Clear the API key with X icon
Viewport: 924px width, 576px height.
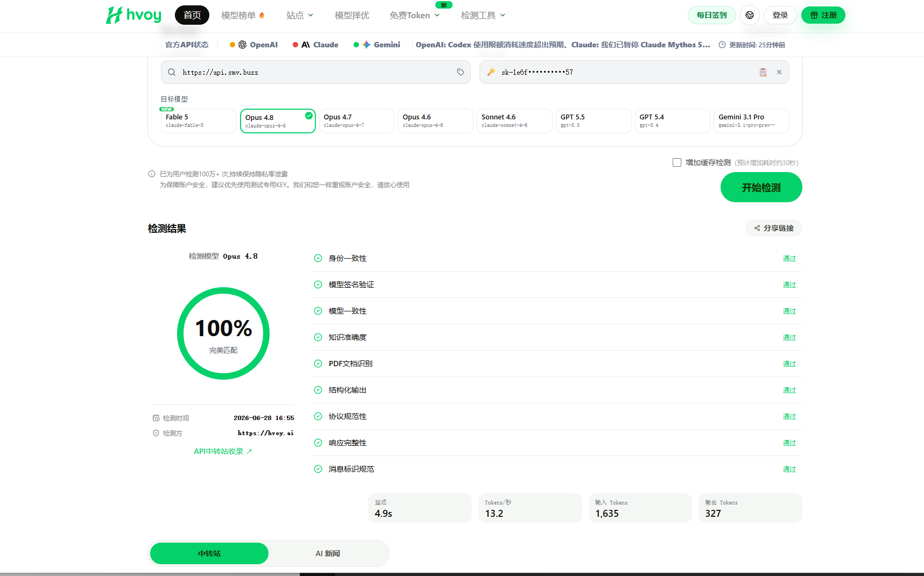tap(779, 72)
